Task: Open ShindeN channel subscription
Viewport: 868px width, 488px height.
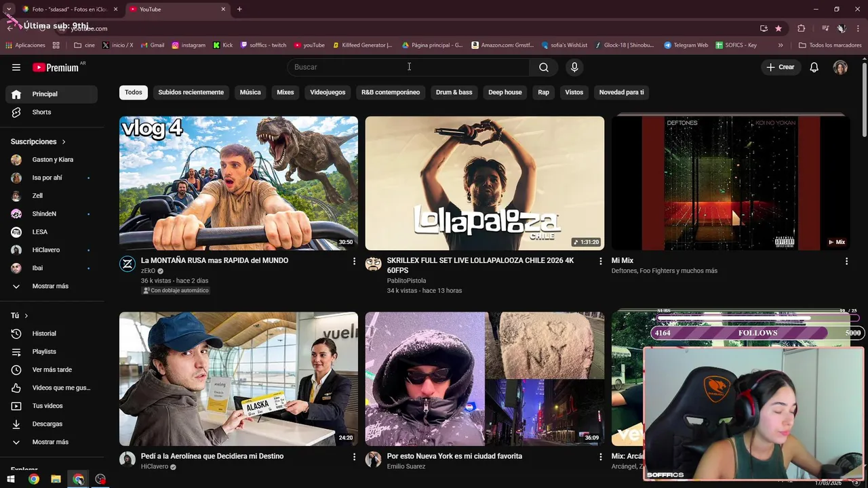Action: pyautogui.click(x=52, y=213)
